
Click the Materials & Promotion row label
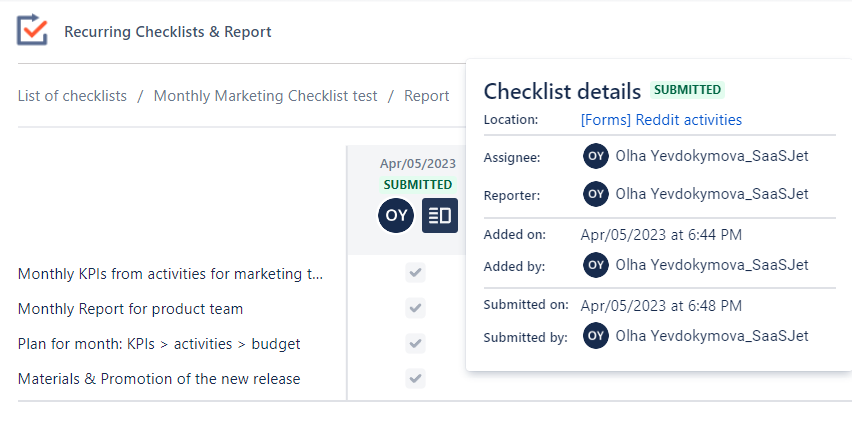pos(159,379)
